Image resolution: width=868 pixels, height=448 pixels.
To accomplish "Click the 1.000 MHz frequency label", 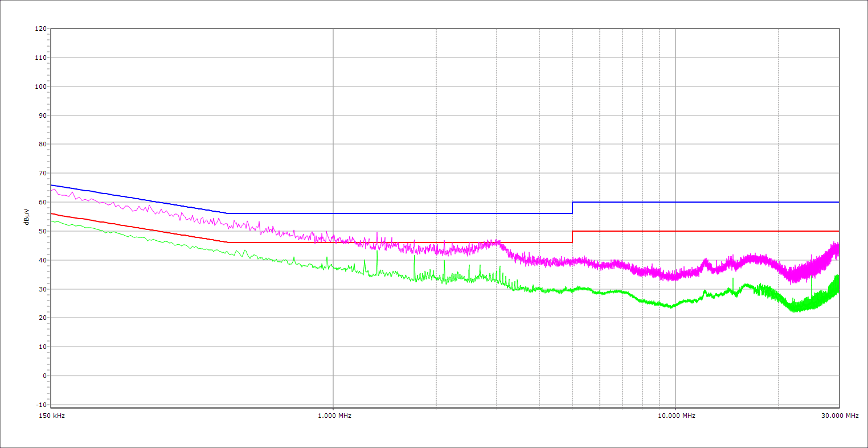I will point(334,416).
